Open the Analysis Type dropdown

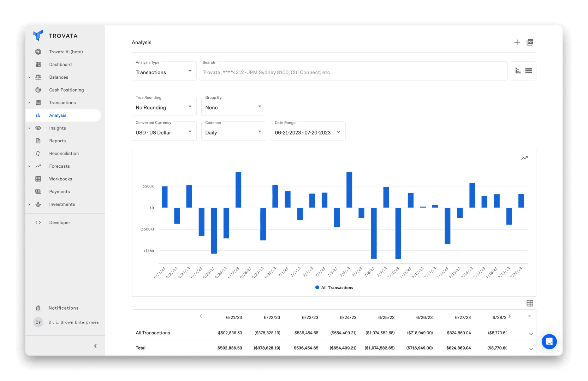(x=164, y=72)
